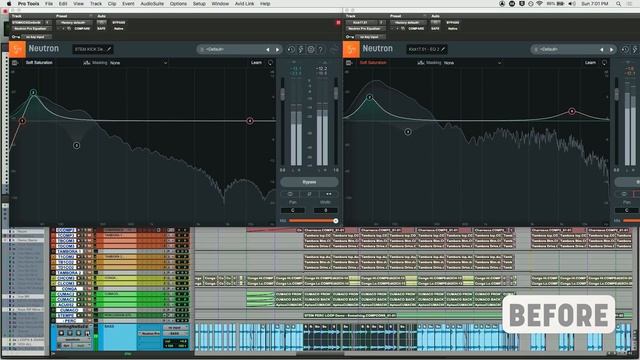Select next preset in left Neutron

tap(278, 50)
